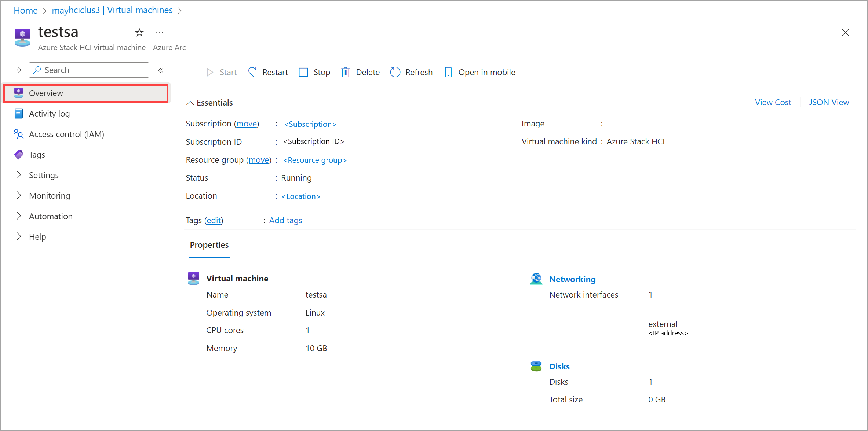Collapse the sidebar with double chevron
The width and height of the screenshot is (868, 431).
coord(161,70)
